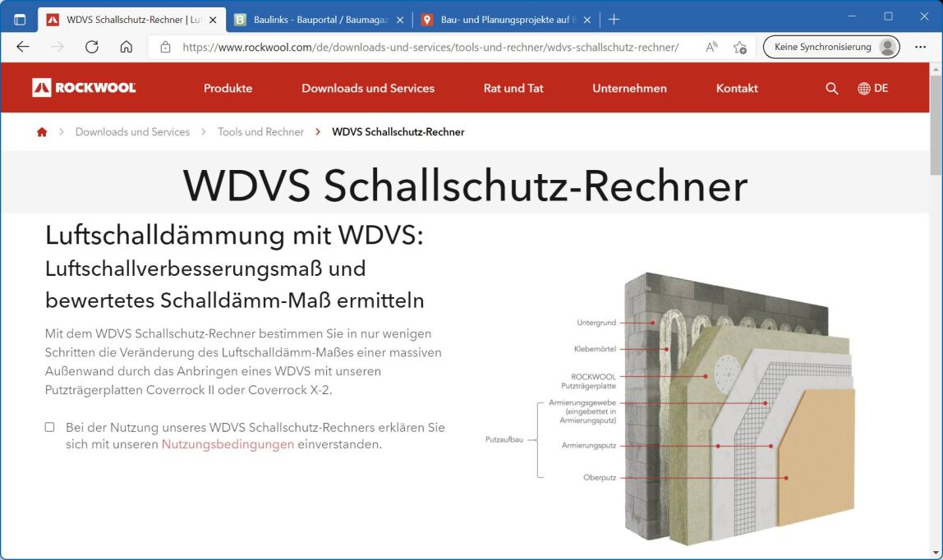Open tab actions menu icon
Screen dimensions: 943x560
click(x=20, y=19)
